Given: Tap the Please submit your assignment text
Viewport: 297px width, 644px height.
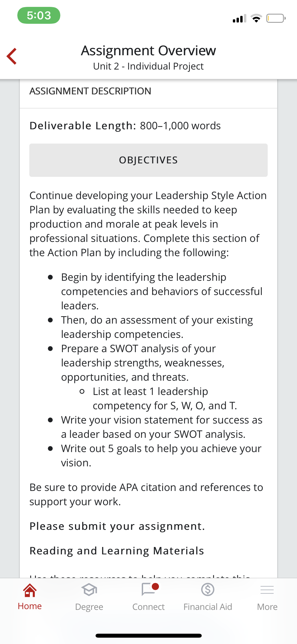Looking at the screenshot, I should tap(117, 526).
